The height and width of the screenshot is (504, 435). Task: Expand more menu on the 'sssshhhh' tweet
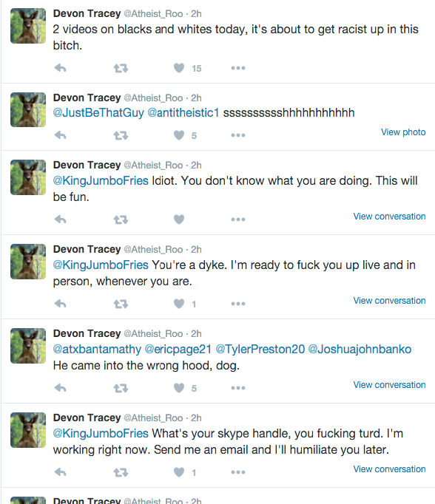pyautogui.click(x=238, y=135)
